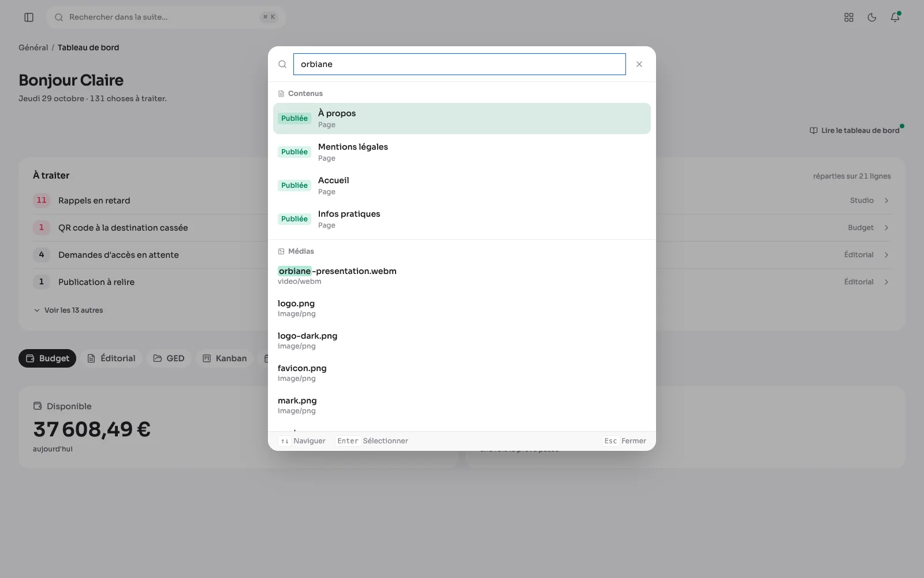Viewport: 924px width, 578px height.
Task: Click the Esc Fermer hint
Action: [x=625, y=441]
